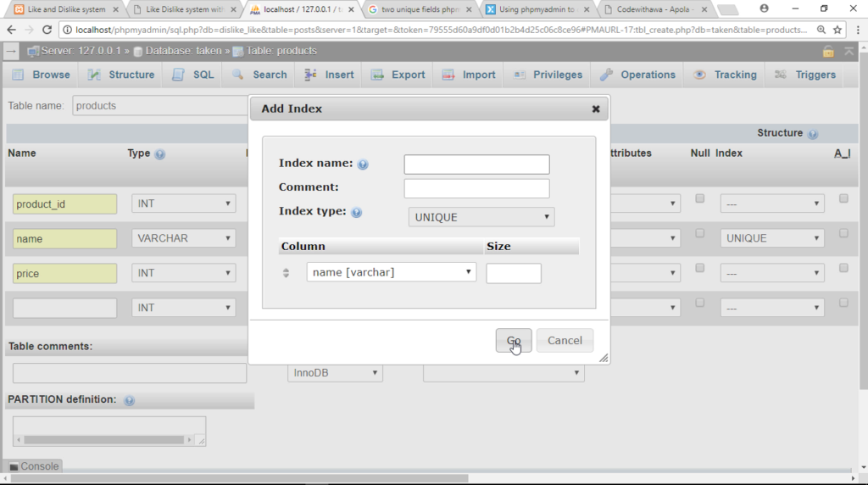Screen dimensions: 868x485
Task: Check the A_I checkbox for price row
Action: click(843, 268)
